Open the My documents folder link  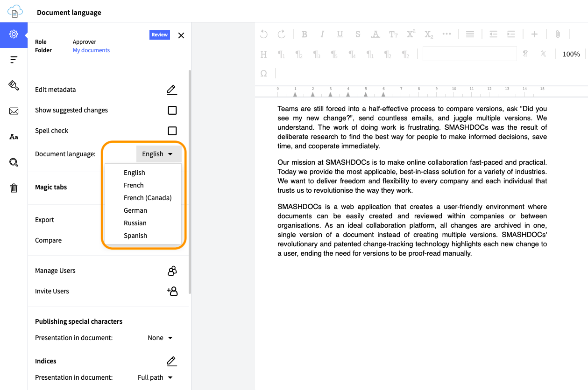coord(91,50)
